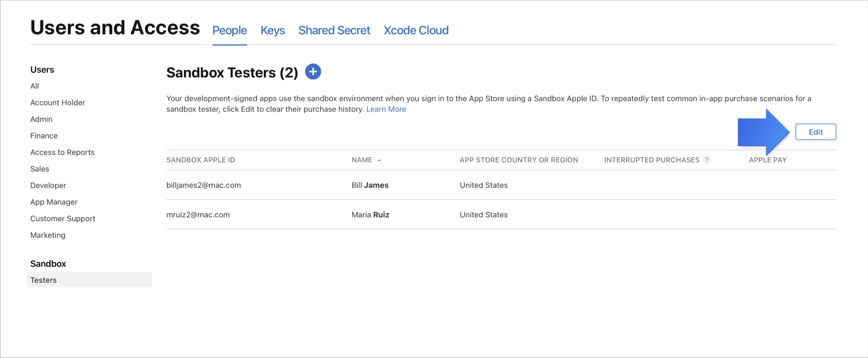
Task: Sort by Name column arrow
Action: click(379, 160)
